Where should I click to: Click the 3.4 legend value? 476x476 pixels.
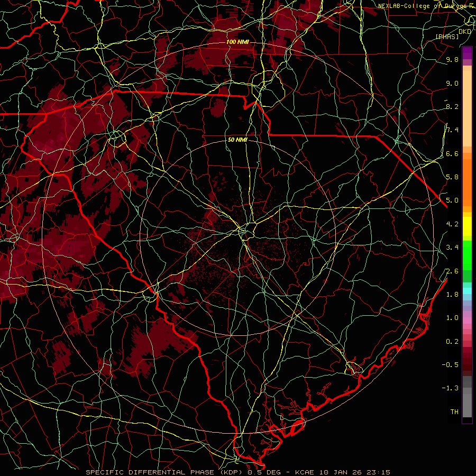pyautogui.click(x=452, y=248)
